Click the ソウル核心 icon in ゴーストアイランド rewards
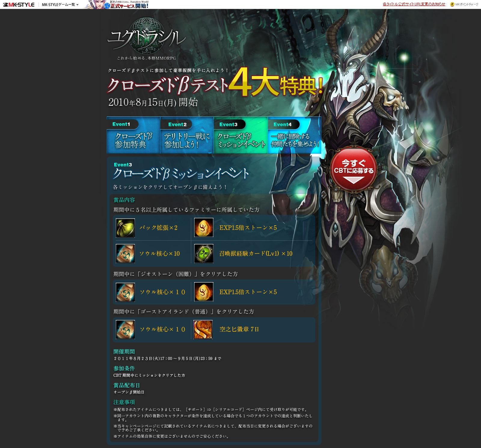Viewport: 481px width, 448px height. pyautogui.click(x=125, y=330)
